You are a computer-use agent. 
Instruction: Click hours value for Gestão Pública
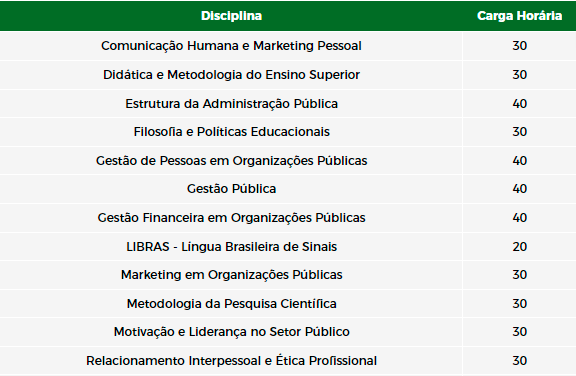519,189
